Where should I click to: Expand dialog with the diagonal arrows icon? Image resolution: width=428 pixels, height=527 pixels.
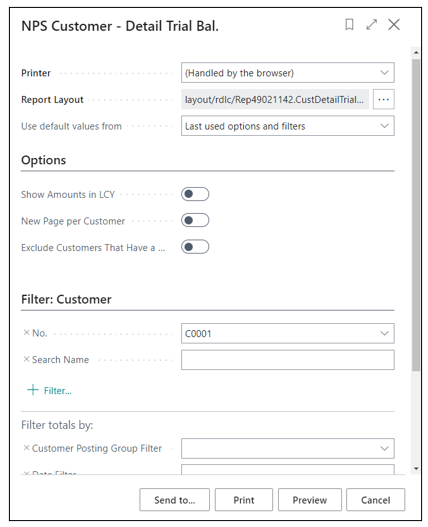[372, 25]
